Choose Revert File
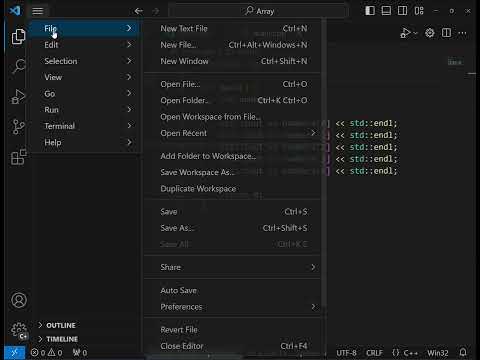This screenshot has height=360, width=480. [233, 330]
